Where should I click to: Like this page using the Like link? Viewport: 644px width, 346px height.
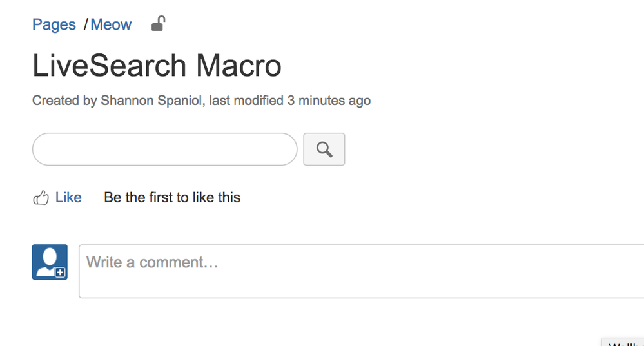(x=68, y=197)
